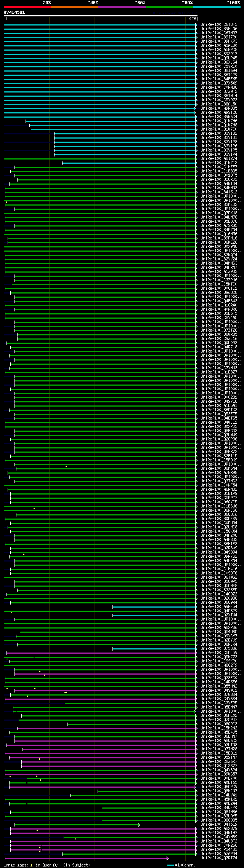Select hit label UniRef100_B9WG57
The height and width of the screenshot is (868, 244).
pyautogui.click(x=219, y=774)
